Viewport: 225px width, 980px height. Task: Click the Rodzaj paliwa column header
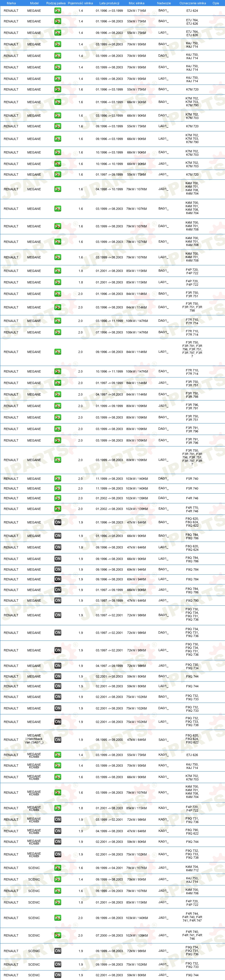[x=56, y=3]
